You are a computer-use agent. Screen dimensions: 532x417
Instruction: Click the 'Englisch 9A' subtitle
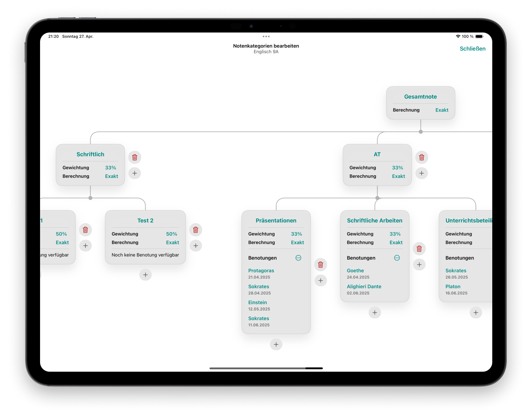(x=266, y=52)
